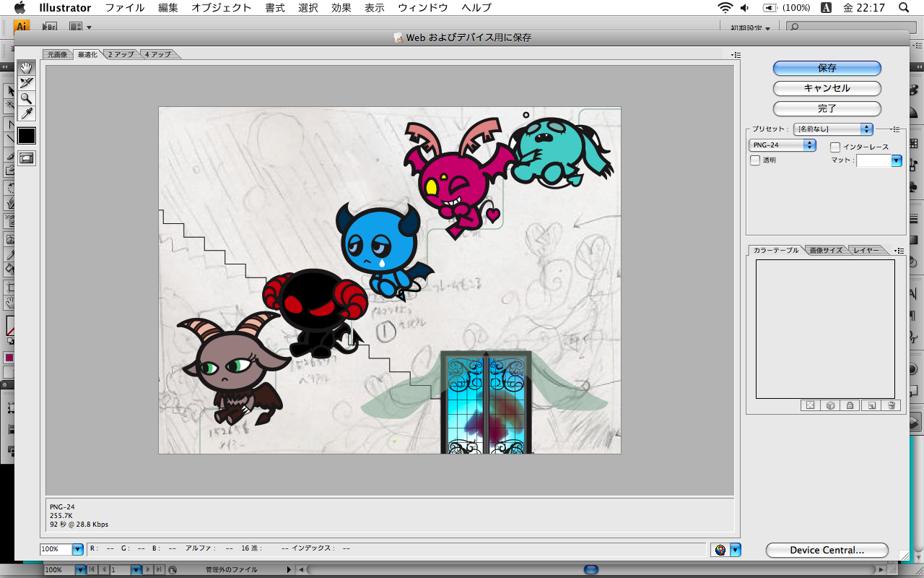Screen dimensions: 924x578
Task: Select the Zoom magnifier tool
Action: [26, 98]
